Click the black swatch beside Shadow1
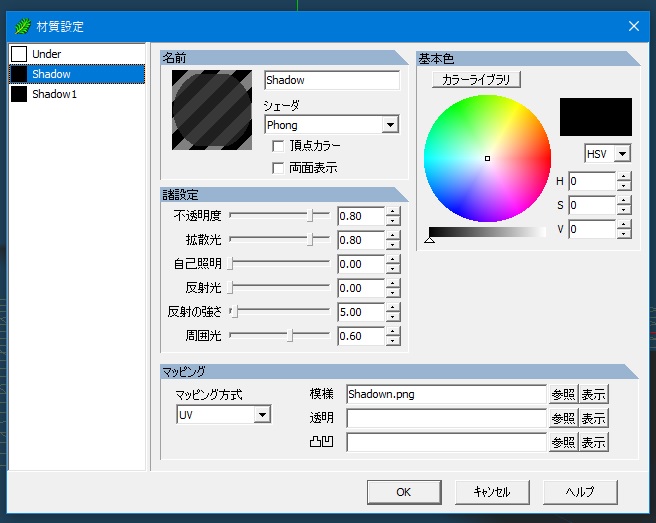Image resolution: width=656 pixels, height=523 pixels. 19,94
